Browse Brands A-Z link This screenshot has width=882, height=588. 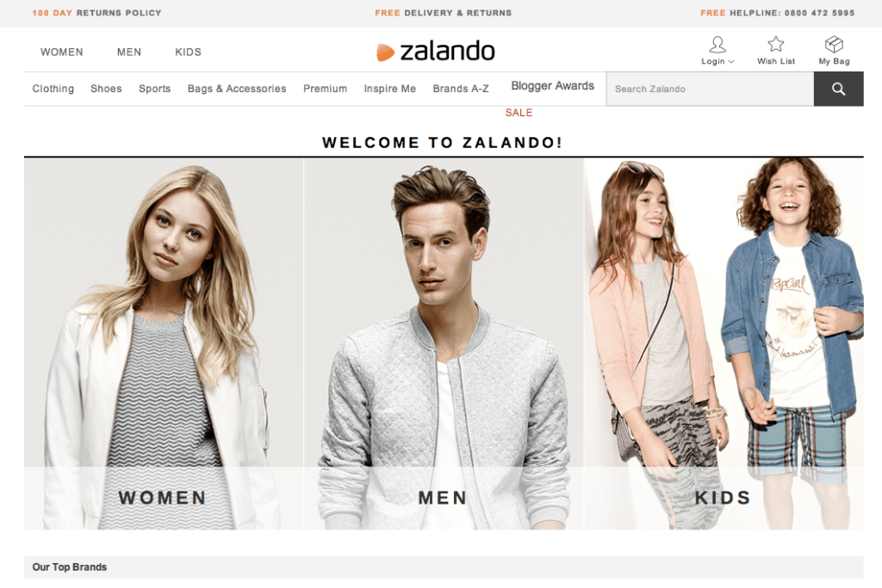click(x=461, y=89)
